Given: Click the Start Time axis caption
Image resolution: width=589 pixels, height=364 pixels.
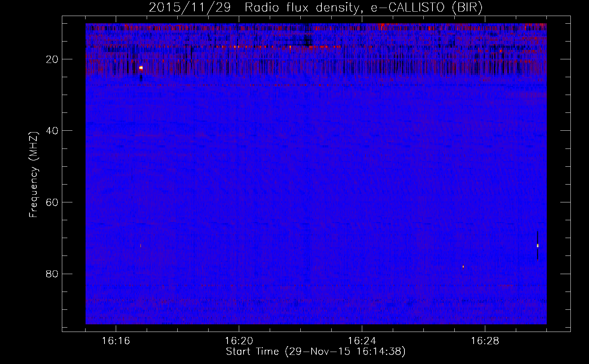Looking at the screenshot, I should (315, 352).
